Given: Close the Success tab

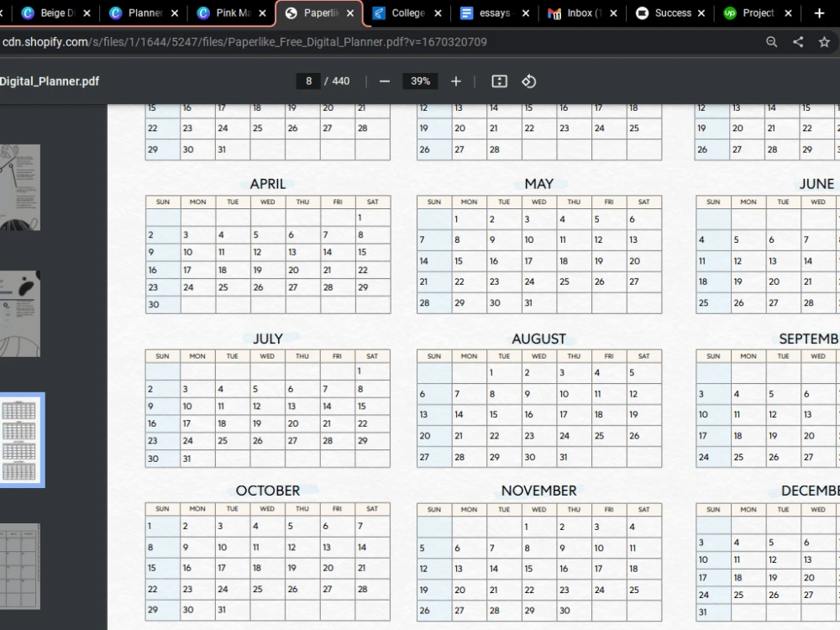Looking at the screenshot, I should pyautogui.click(x=701, y=13).
